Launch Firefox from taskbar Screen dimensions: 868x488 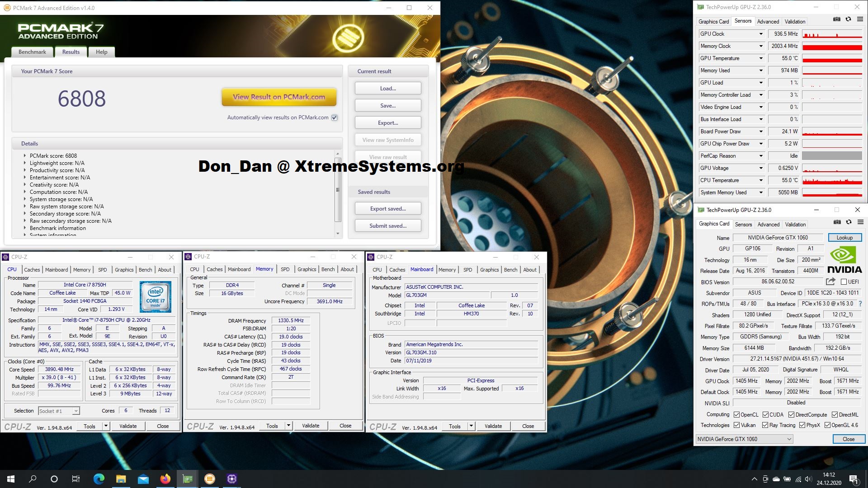point(165,479)
